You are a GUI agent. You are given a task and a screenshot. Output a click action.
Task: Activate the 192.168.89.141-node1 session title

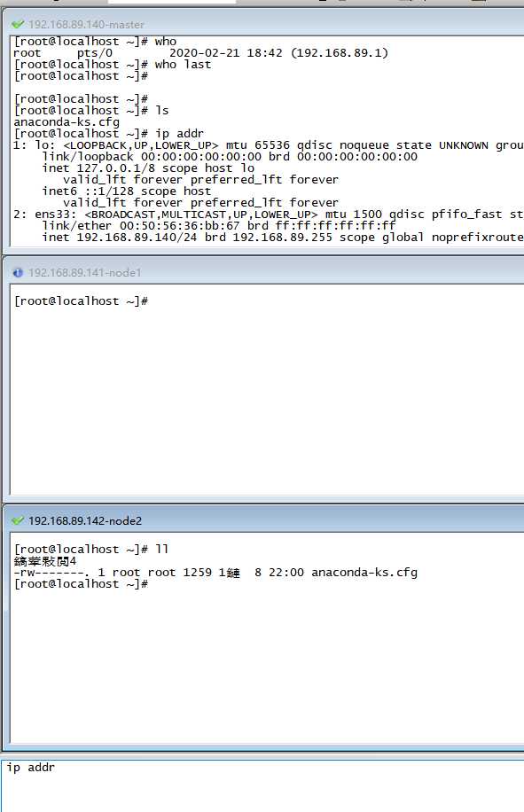pos(84,272)
